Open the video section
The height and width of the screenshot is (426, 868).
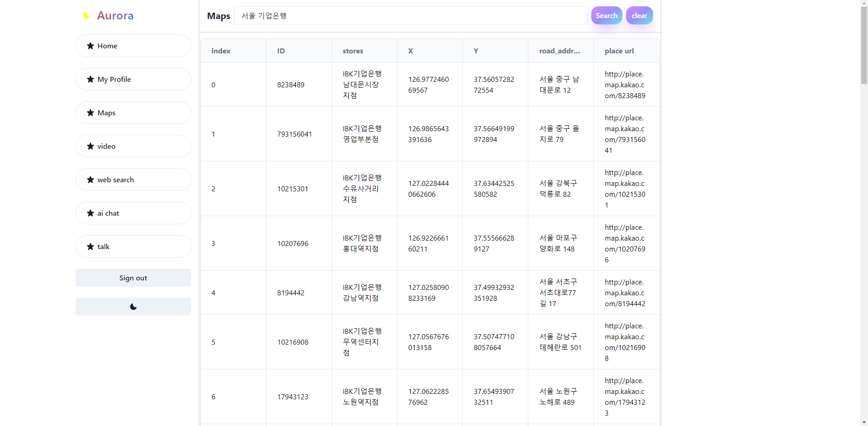(x=133, y=146)
